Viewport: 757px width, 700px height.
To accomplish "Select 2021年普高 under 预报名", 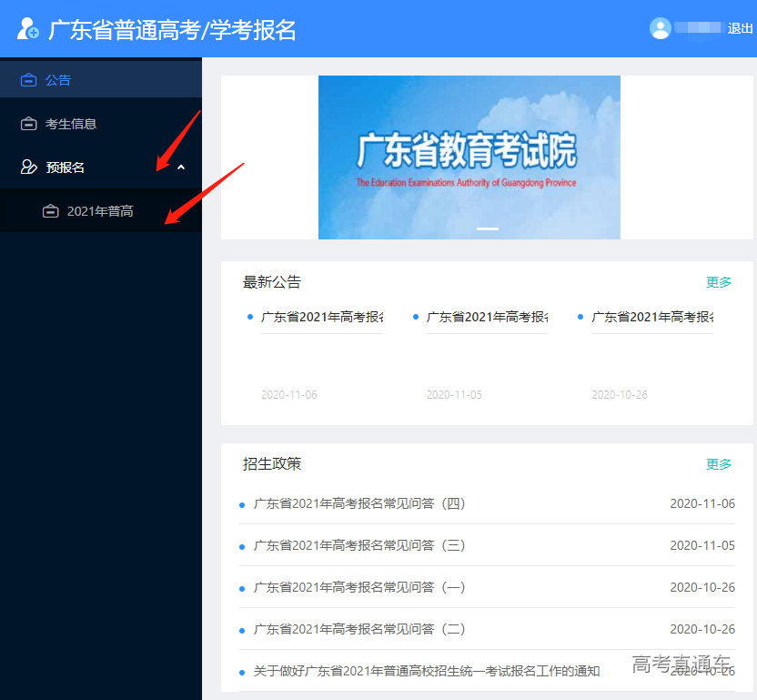I will click(100, 211).
